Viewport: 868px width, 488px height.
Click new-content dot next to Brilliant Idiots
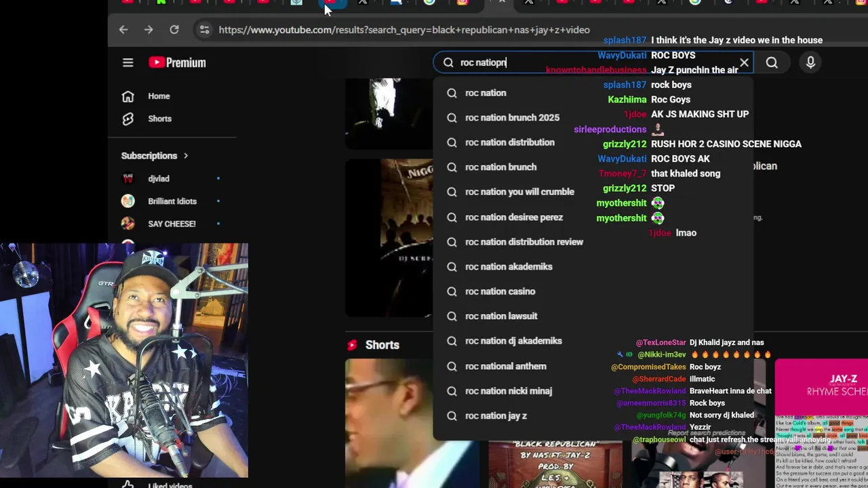coord(218,201)
